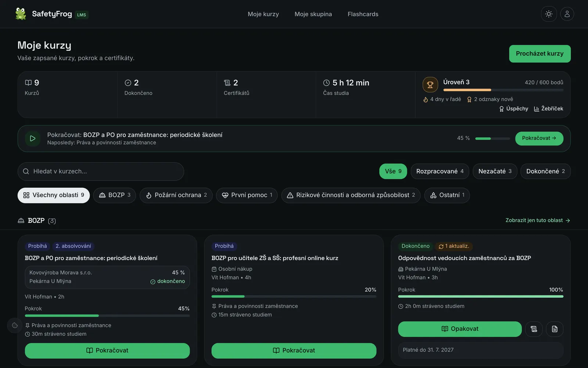Viewport: 588px width, 368px height.
Task: Click the Hledat v kurzech search field
Action: 101,171
